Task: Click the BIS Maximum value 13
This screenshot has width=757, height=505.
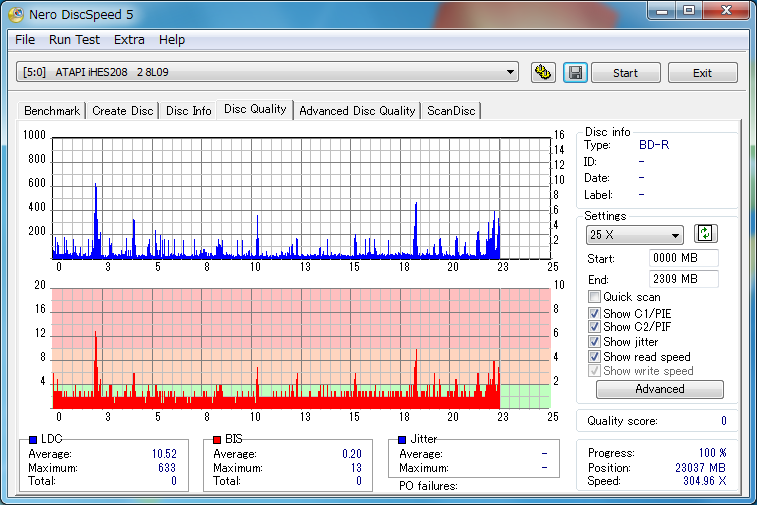Action: pyautogui.click(x=356, y=467)
